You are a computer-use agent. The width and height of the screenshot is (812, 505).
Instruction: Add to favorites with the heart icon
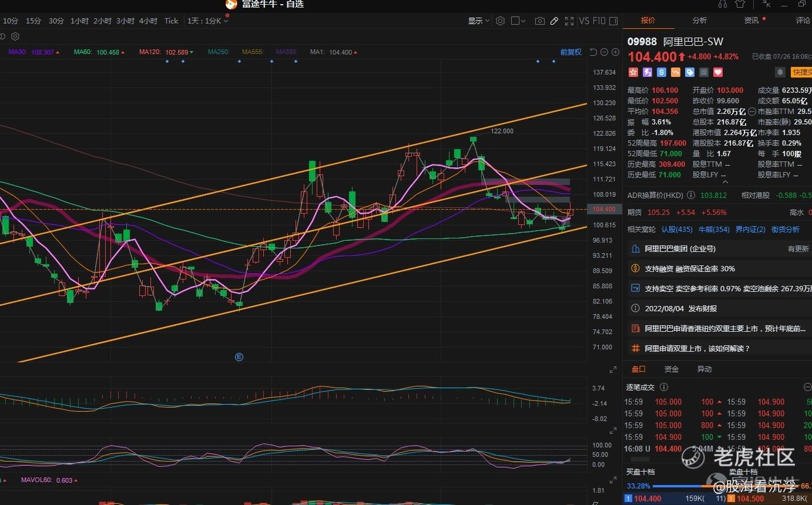pyautogui.click(x=718, y=72)
